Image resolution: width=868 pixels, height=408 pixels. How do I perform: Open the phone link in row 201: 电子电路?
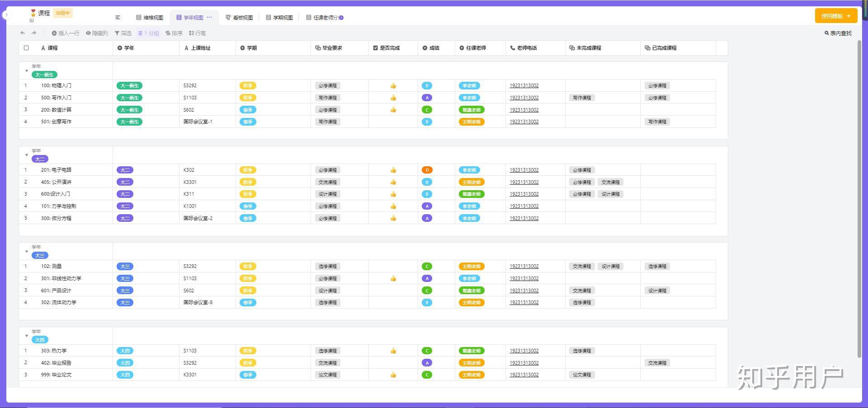[x=524, y=170]
